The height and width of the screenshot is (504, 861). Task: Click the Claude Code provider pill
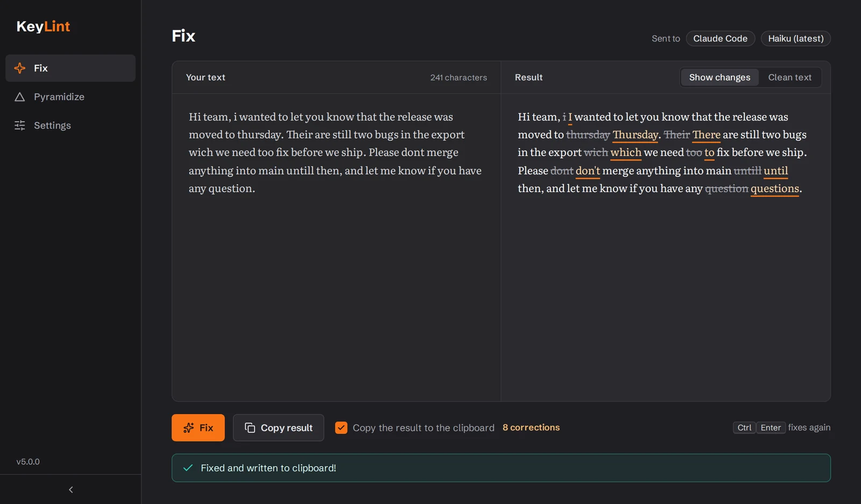[721, 39]
